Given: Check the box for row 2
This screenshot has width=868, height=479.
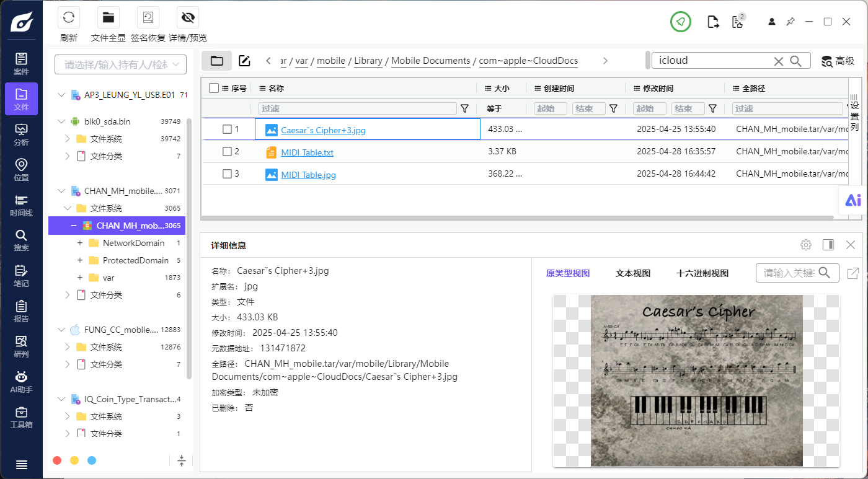Looking at the screenshot, I should (x=227, y=152).
